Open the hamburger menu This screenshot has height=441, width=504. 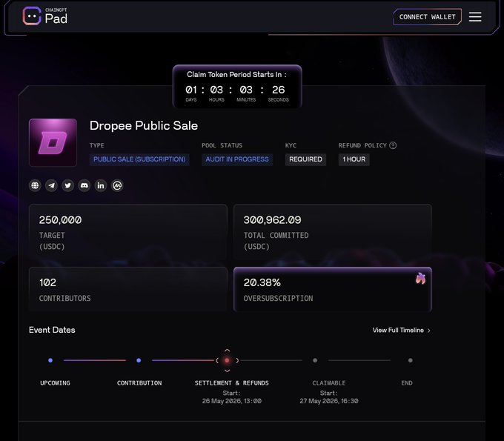click(475, 17)
